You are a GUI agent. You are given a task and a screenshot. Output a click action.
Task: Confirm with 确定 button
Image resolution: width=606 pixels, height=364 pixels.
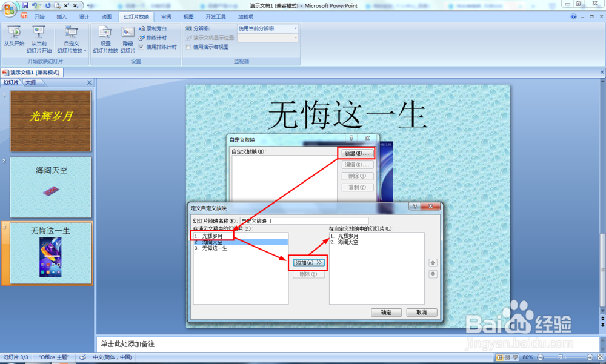pos(386,313)
